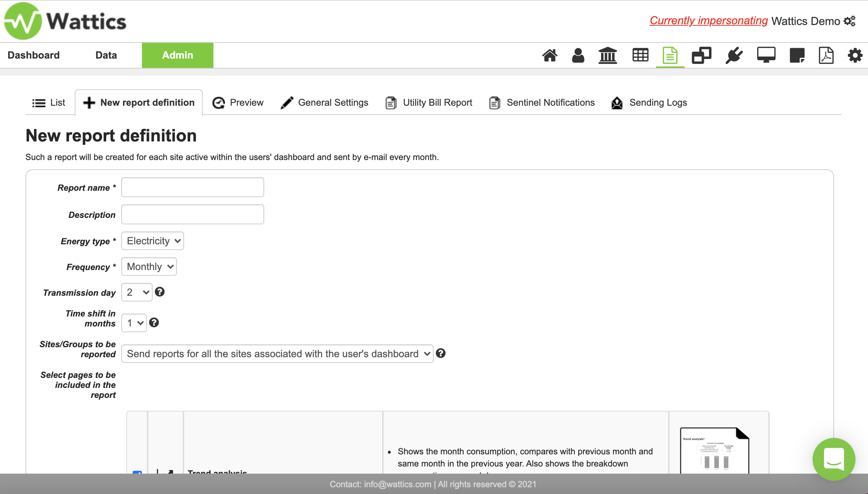Image resolution: width=868 pixels, height=494 pixels.
Task: Open the settings gear icon in toolbar
Action: (855, 55)
